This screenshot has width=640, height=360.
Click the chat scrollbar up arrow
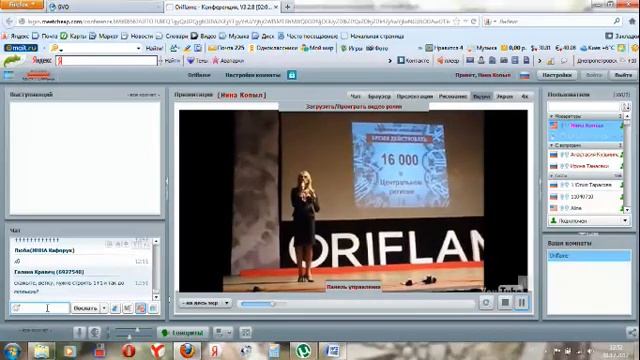pyautogui.click(x=156, y=242)
